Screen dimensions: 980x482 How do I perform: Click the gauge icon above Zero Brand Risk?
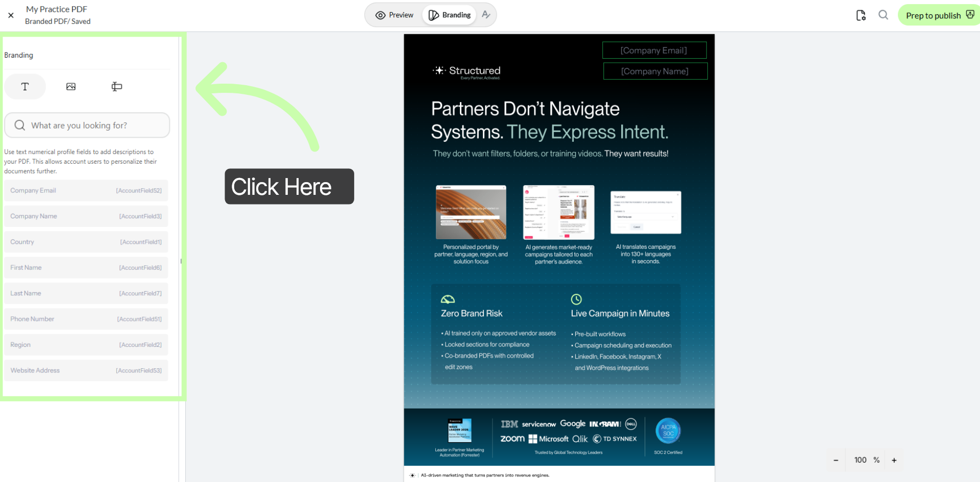pyautogui.click(x=448, y=299)
